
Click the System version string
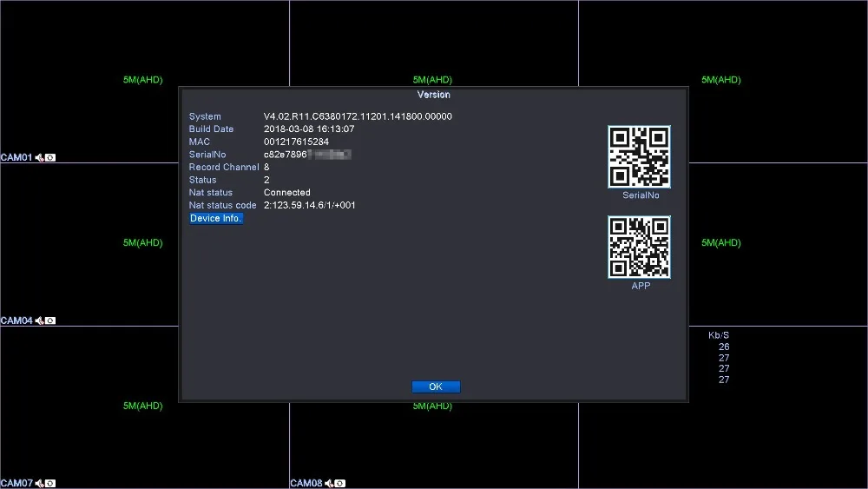[358, 116]
